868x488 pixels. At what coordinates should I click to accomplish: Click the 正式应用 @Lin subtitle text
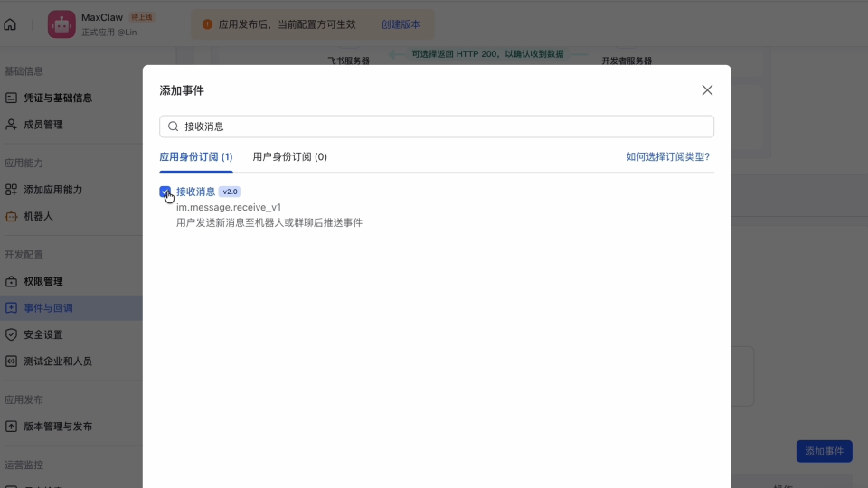(109, 33)
